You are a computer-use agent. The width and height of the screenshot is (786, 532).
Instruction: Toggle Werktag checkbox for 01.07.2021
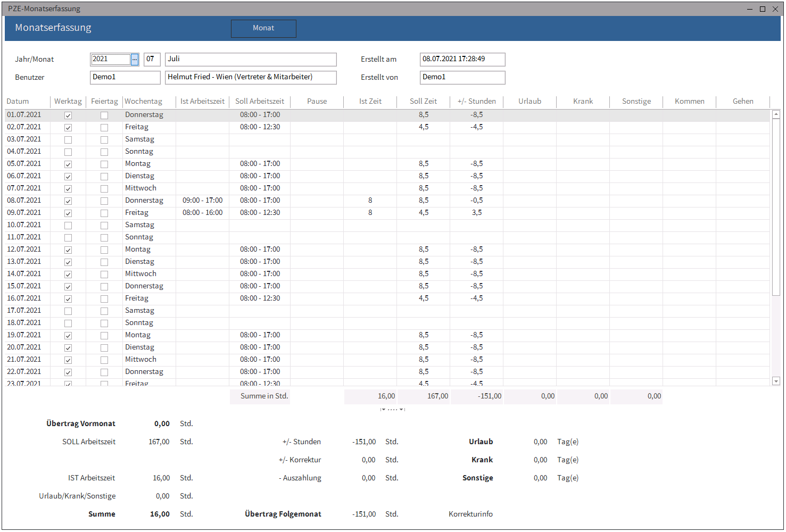(68, 115)
